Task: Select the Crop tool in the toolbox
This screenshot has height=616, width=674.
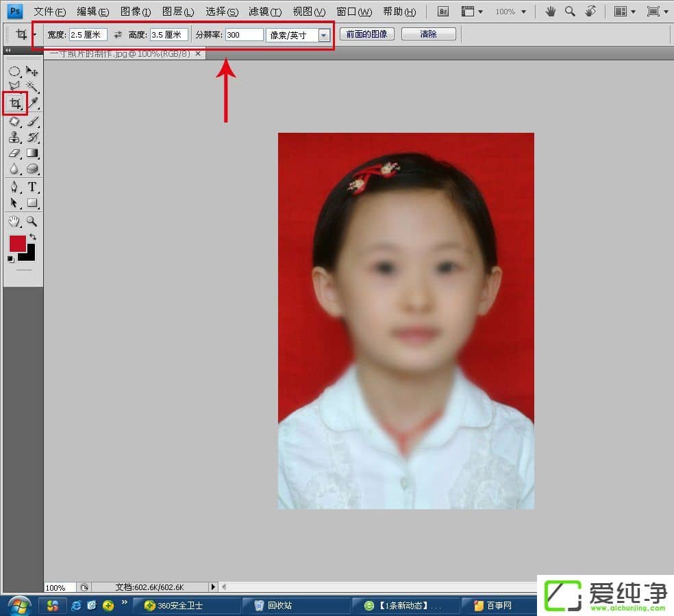Action: pyautogui.click(x=14, y=103)
